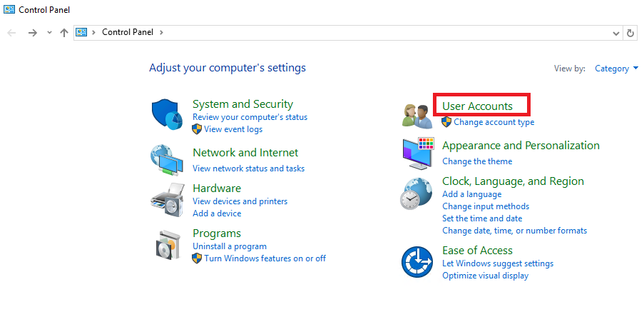Click the Programs disc box icon
The height and width of the screenshot is (327, 644).
pyautogui.click(x=168, y=245)
